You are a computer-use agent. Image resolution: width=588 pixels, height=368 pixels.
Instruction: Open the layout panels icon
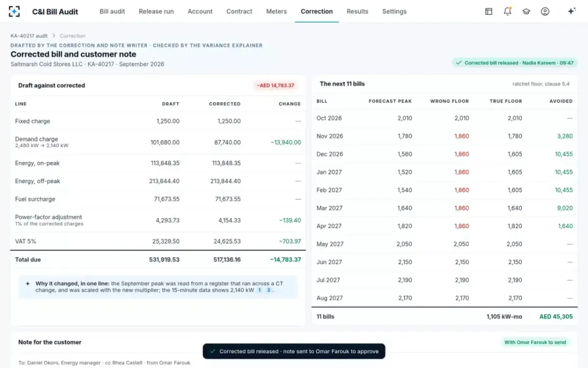(x=489, y=11)
